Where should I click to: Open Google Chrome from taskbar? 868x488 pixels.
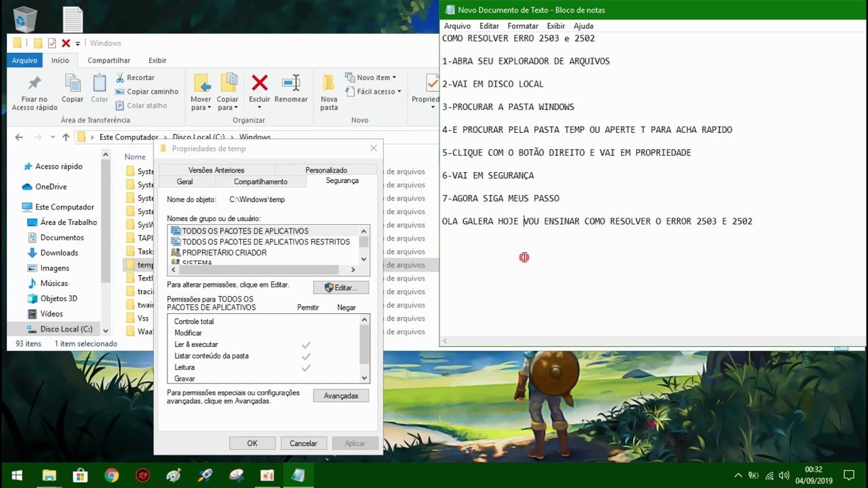(111, 475)
